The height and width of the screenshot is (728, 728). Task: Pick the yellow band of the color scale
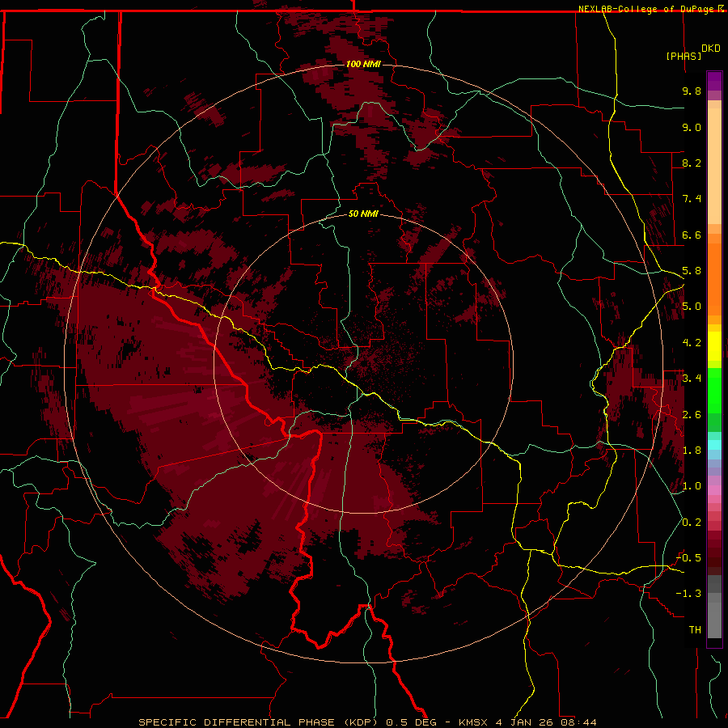[714, 346]
